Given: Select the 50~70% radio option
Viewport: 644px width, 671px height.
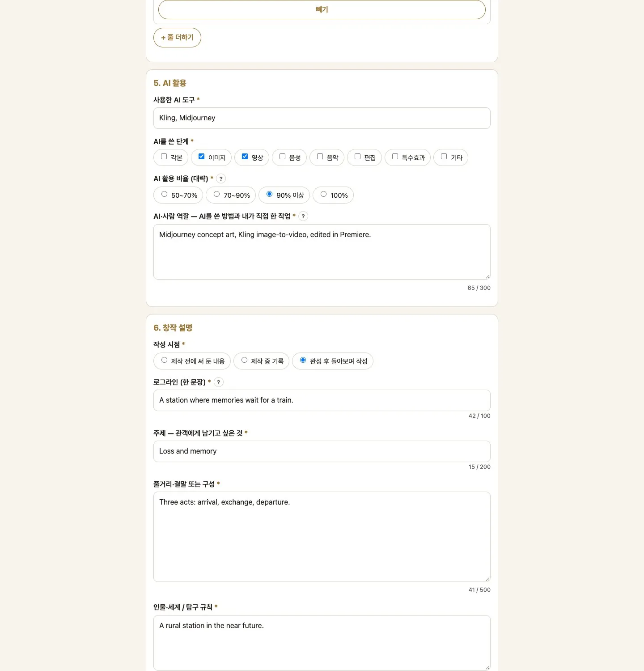Looking at the screenshot, I should click(164, 194).
